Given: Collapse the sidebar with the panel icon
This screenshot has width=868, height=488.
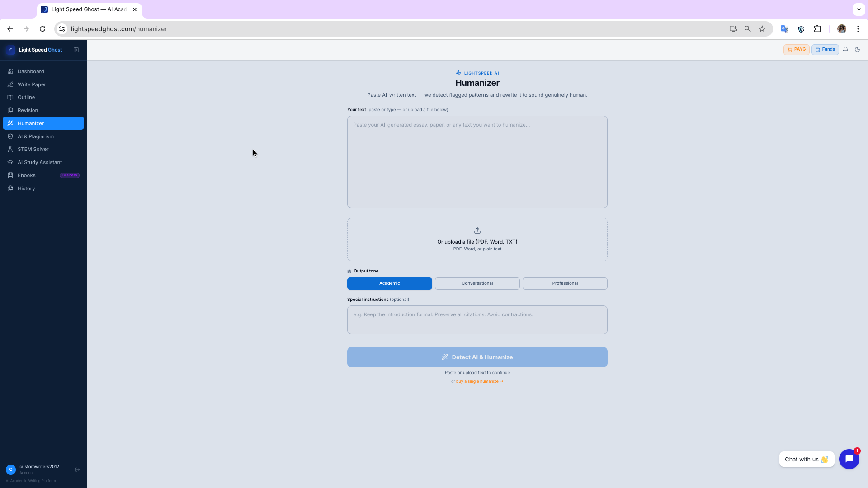Looking at the screenshot, I should [x=76, y=50].
